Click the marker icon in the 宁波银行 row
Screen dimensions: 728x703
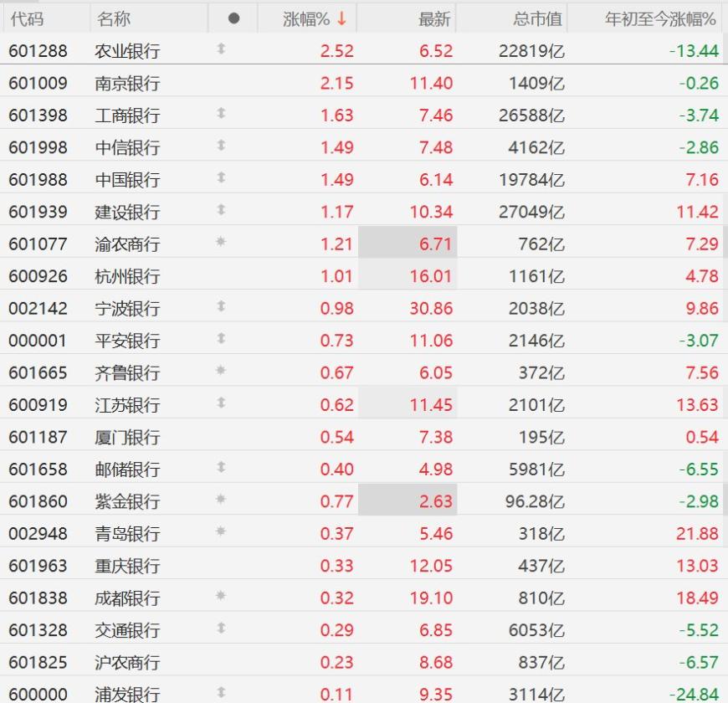(x=222, y=305)
